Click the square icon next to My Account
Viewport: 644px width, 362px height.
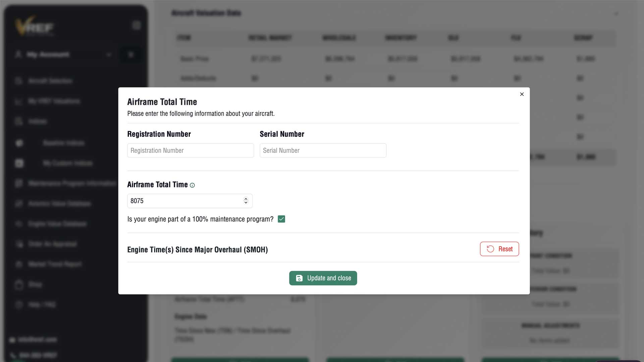click(131, 55)
